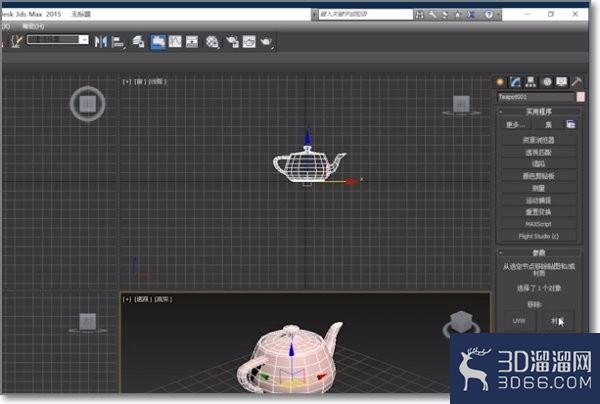Collapse the 参数 rollout header

539,253
